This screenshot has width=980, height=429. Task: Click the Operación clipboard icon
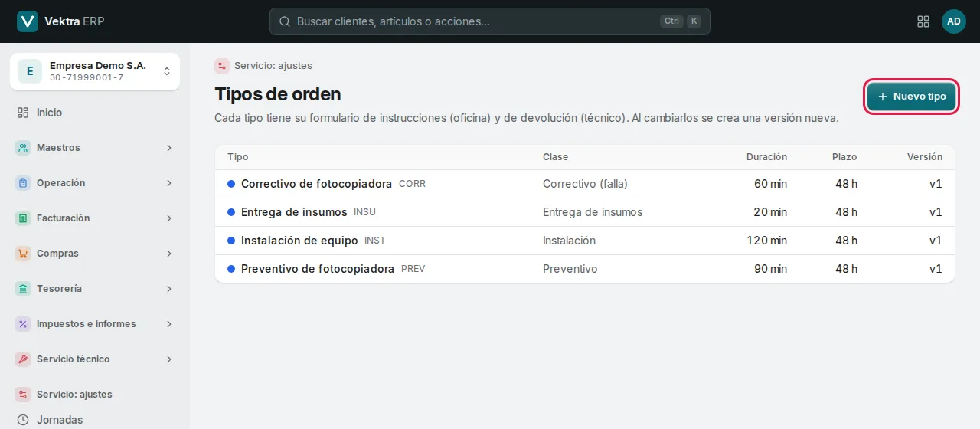click(23, 183)
